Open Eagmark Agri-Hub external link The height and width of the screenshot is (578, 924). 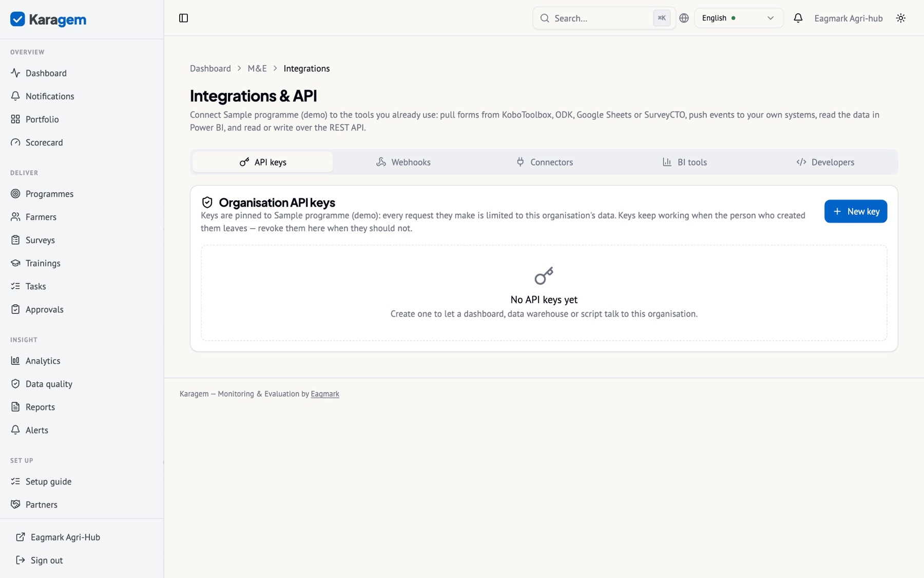pos(82,537)
